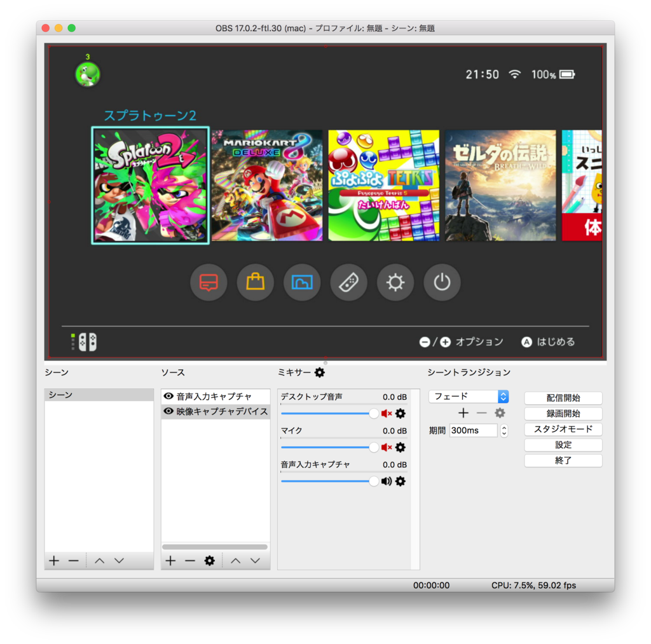651x644 pixels.
Task: Open the Mixer settings gear
Action: click(319, 373)
